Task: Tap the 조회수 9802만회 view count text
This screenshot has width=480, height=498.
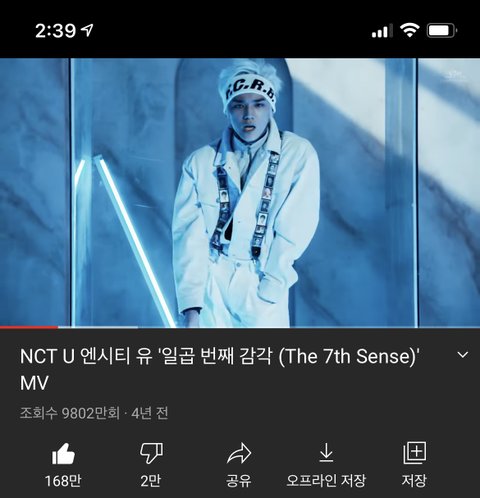Action: coord(70,413)
